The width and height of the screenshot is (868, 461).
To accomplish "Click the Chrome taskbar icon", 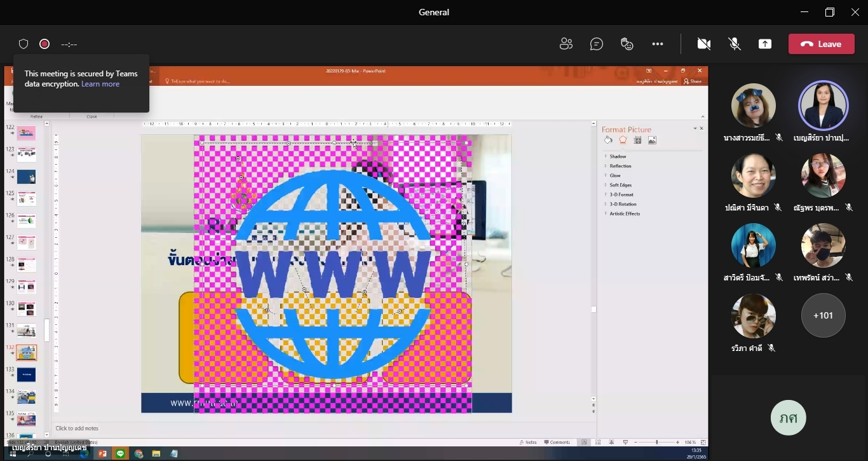I will point(139,453).
